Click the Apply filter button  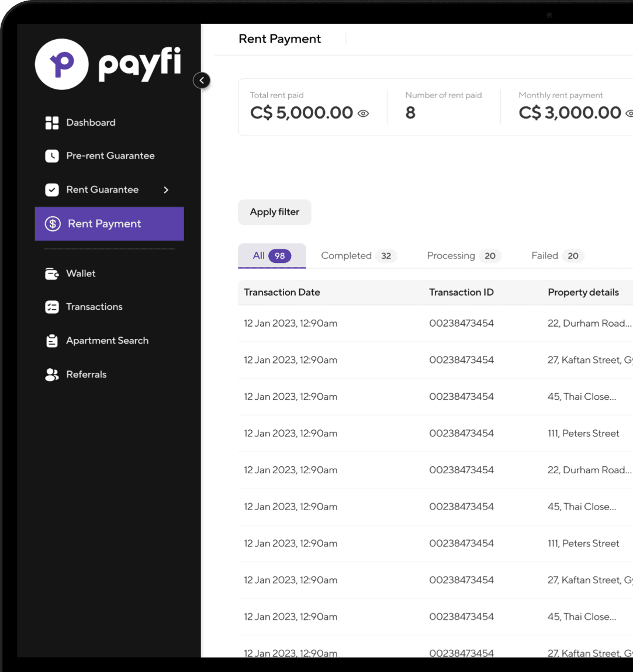(x=275, y=212)
